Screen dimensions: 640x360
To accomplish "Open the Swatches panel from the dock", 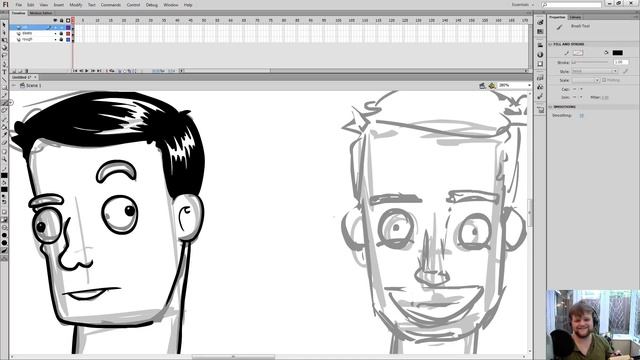I will coord(540,31).
